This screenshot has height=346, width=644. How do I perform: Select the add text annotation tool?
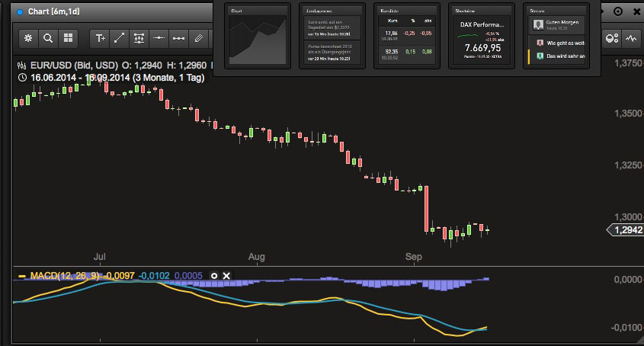[x=100, y=39]
